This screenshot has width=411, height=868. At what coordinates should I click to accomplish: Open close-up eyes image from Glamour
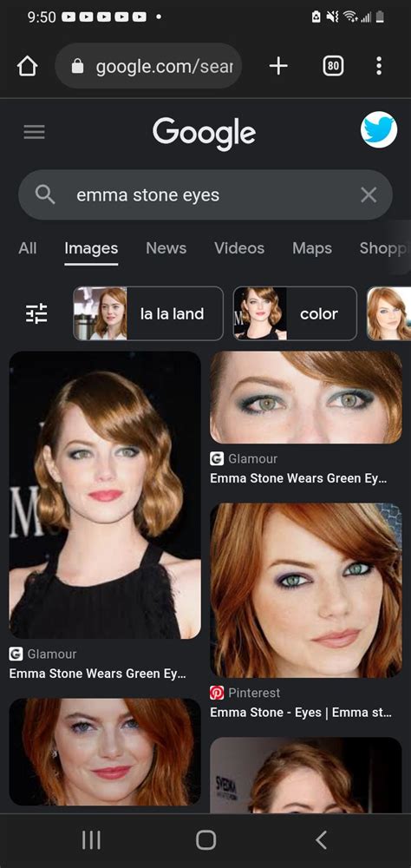tap(306, 398)
